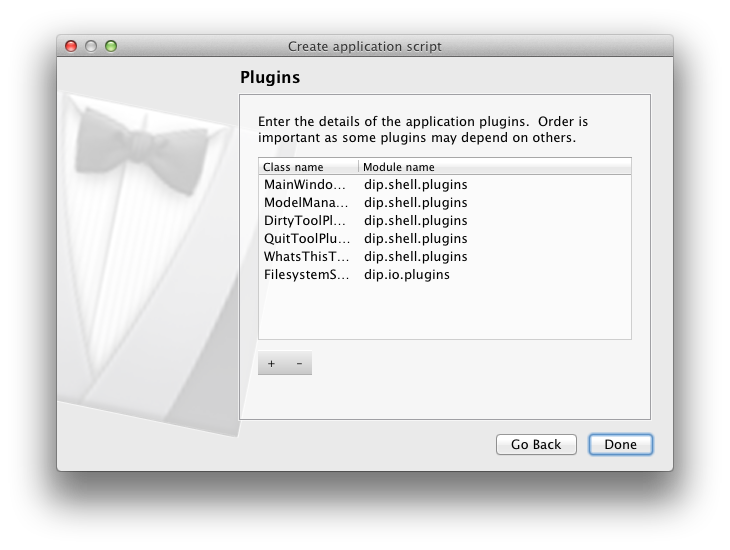The width and height of the screenshot is (730, 550).
Task: Click the empty area of plugins list
Action: [445, 312]
